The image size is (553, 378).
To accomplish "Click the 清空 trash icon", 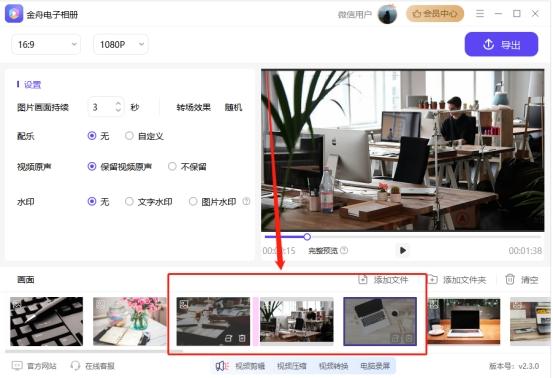I will click(510, 280).
